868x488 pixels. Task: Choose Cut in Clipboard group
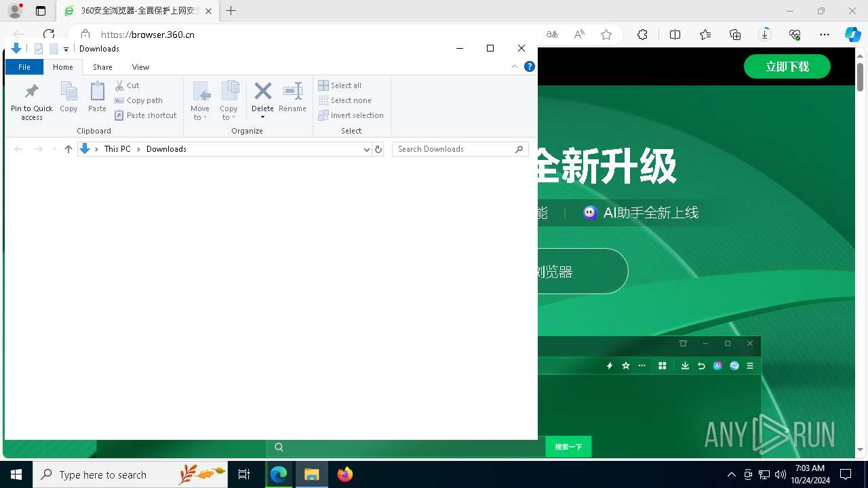click(x=127, y=85)
